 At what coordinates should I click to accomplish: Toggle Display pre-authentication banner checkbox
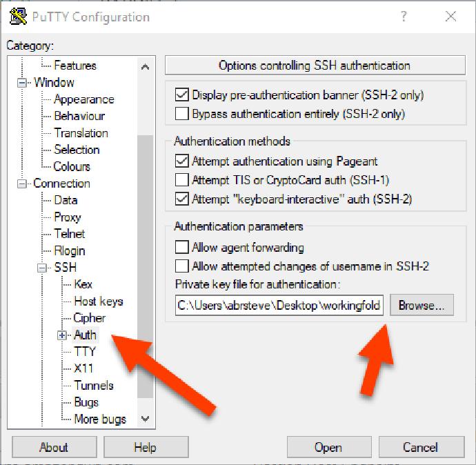(x=182, y=95)
